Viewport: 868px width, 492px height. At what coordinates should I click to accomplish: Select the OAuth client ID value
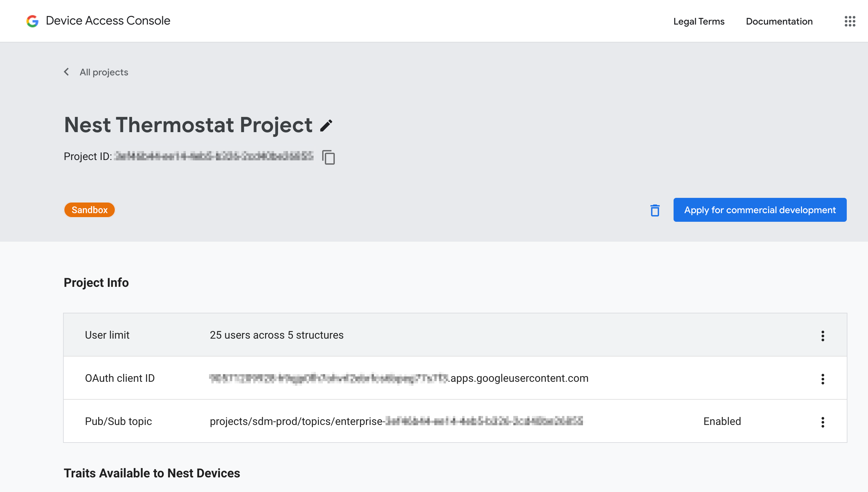[x=398, y=378]
